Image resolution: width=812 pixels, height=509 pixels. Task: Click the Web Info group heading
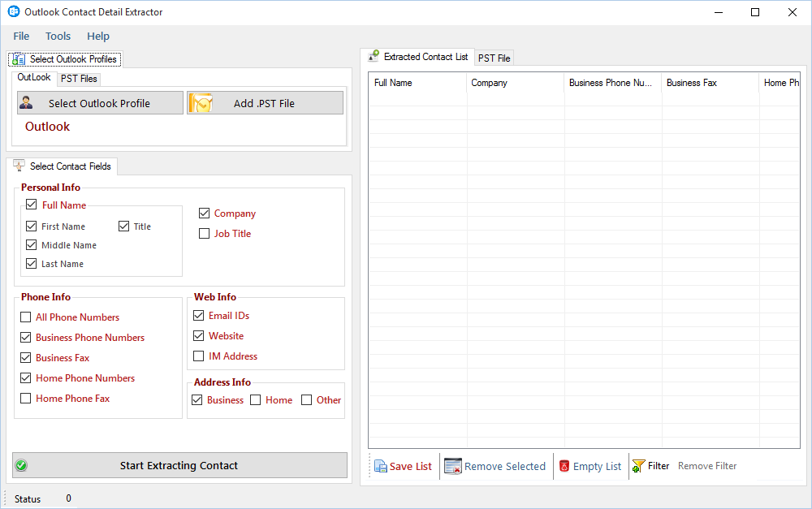[215, 296]
